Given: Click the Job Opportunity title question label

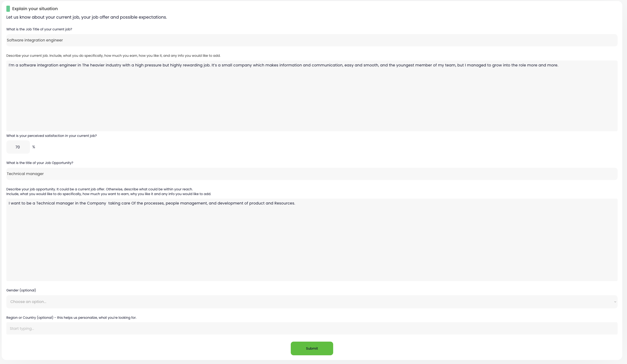Looking at the screenshot, I should pyautogui.click(x=40, y=163).
